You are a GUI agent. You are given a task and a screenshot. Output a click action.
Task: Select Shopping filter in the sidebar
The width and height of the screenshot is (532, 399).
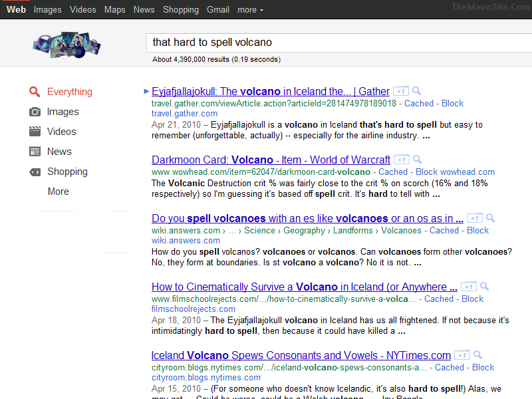(x=67, y=172)
